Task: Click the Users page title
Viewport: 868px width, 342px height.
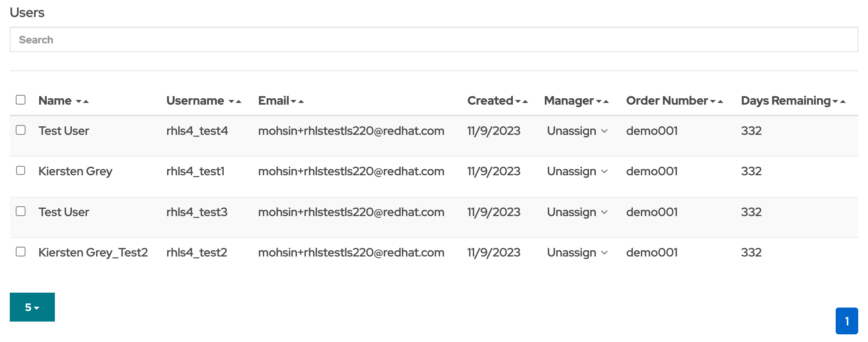Action: click(28, 12)
